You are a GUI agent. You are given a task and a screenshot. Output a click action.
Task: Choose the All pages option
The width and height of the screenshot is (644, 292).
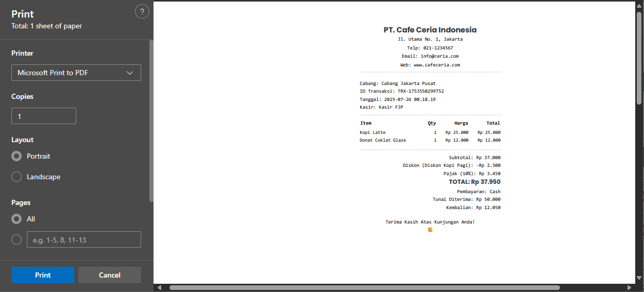(x=16, y=219)
